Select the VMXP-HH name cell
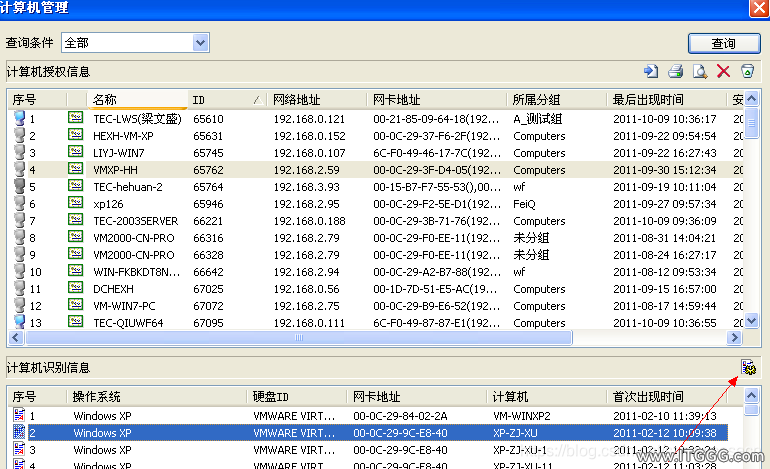Image resolution: width=770 pixels, height=469 pixels. click(x=115, y=170)
